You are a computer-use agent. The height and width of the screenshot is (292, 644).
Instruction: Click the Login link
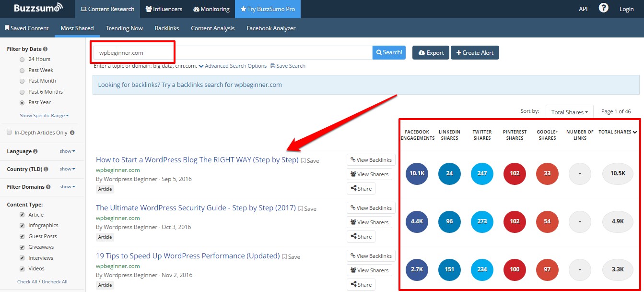[627, 9]
